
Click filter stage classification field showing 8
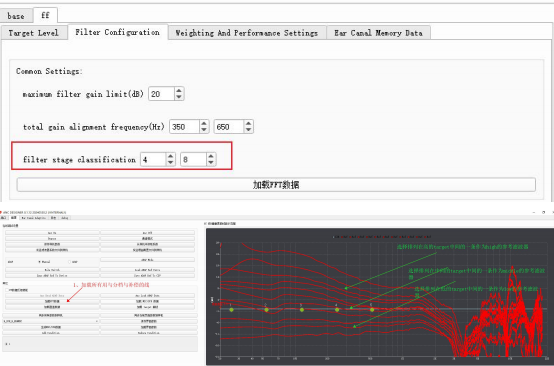193,160
